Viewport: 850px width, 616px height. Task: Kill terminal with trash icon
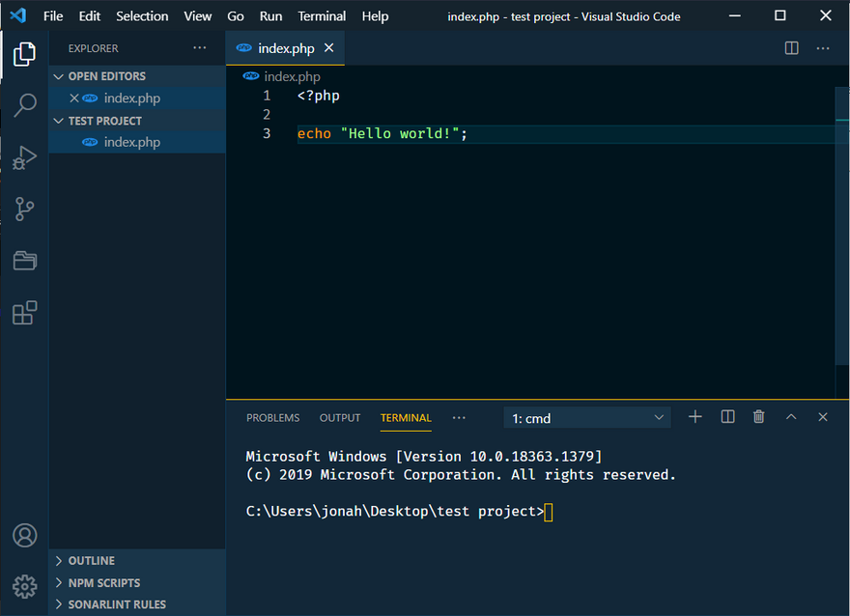click(x=759, y=417)
